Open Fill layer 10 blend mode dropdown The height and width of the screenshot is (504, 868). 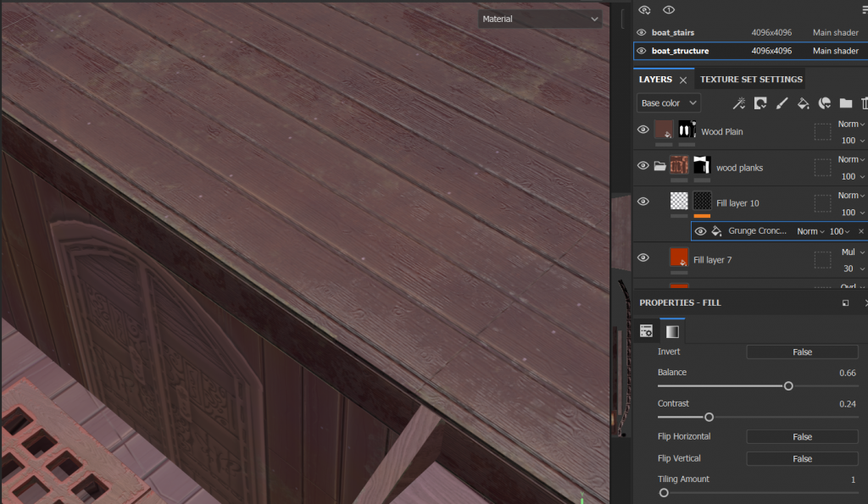point(851,196)
